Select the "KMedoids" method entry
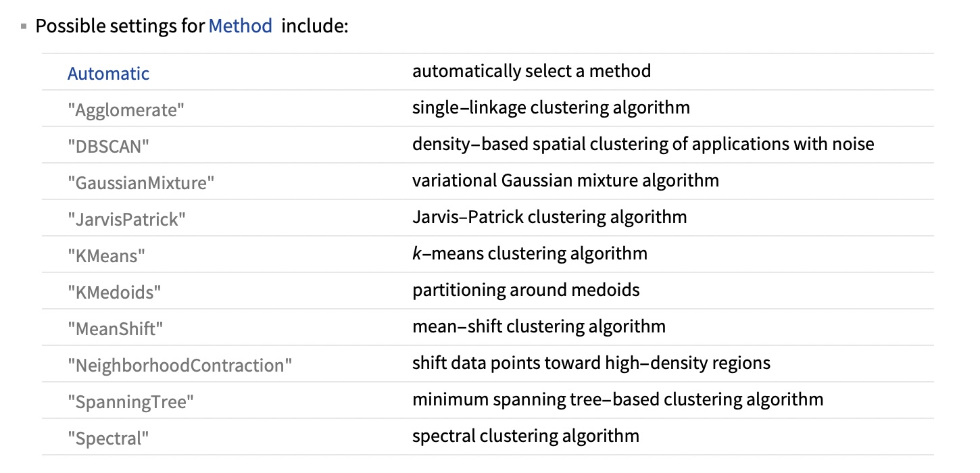Image resolution: width=980 pixels, height=473 pixels. 115,293
